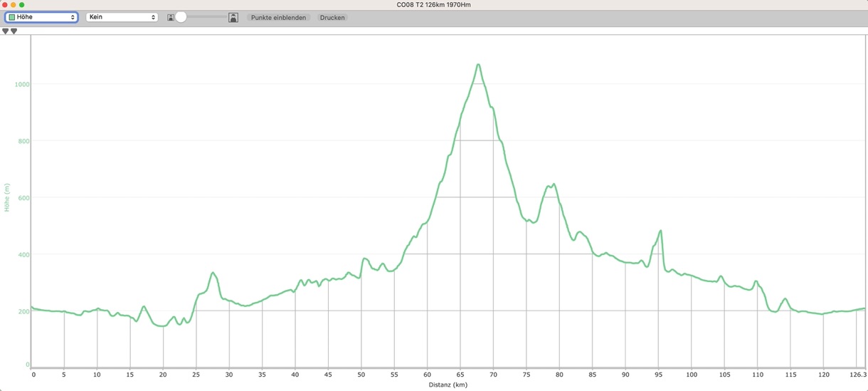Click the Höhe (m) axis label

(7, 197)
